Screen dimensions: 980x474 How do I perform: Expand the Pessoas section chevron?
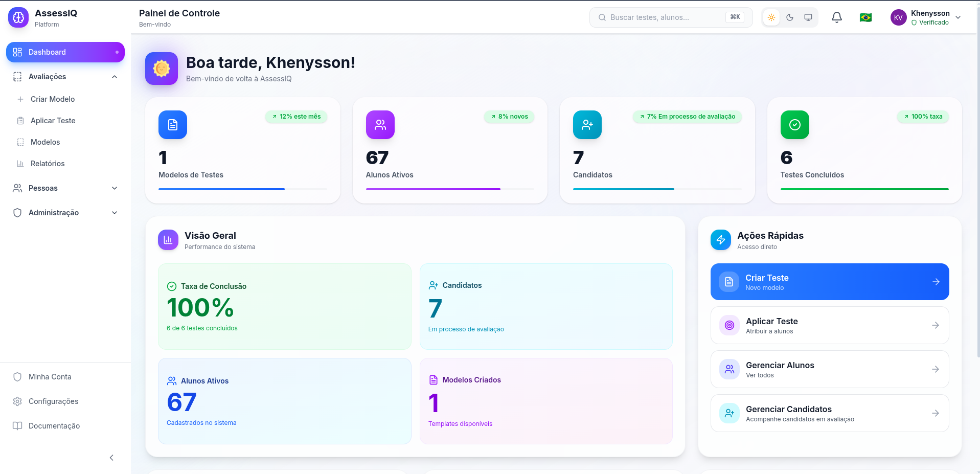115,188
